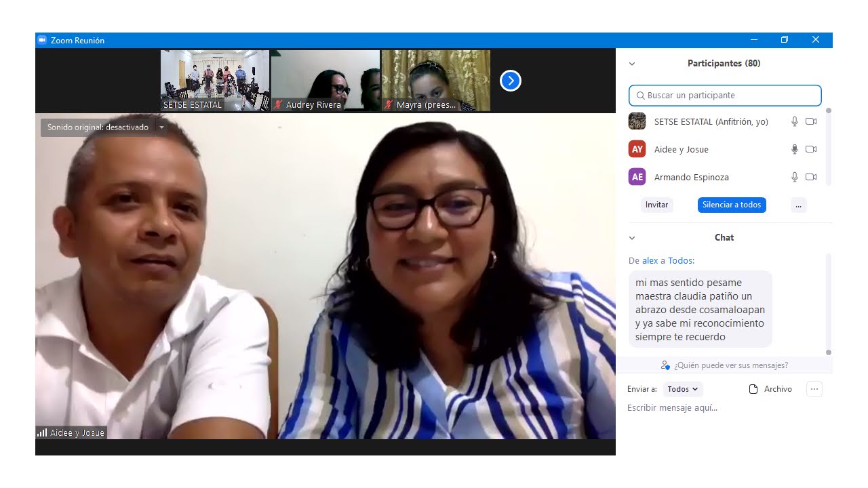
Task: Select Audrey Rivera video thumbnail
Action: pos(325,81)
